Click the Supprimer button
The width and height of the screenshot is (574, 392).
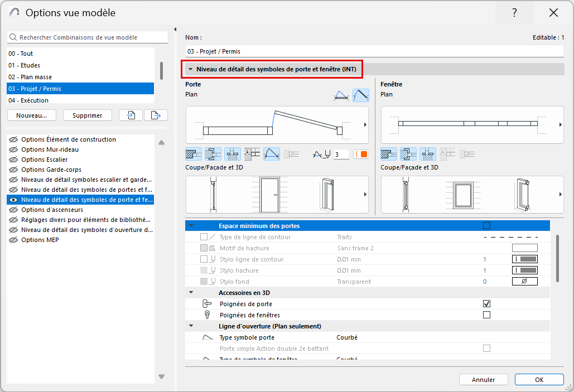[87, 115]
